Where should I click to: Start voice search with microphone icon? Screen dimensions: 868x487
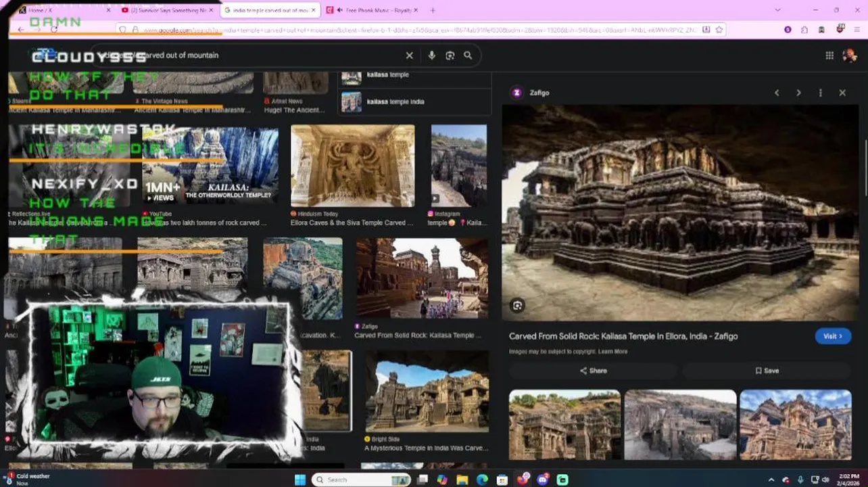click(431, 55)
